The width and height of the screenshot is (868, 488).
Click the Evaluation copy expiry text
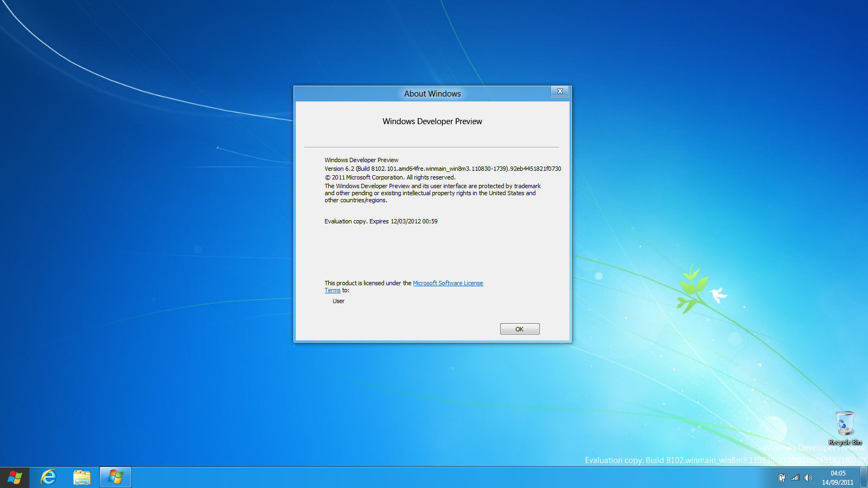[381, 221]
